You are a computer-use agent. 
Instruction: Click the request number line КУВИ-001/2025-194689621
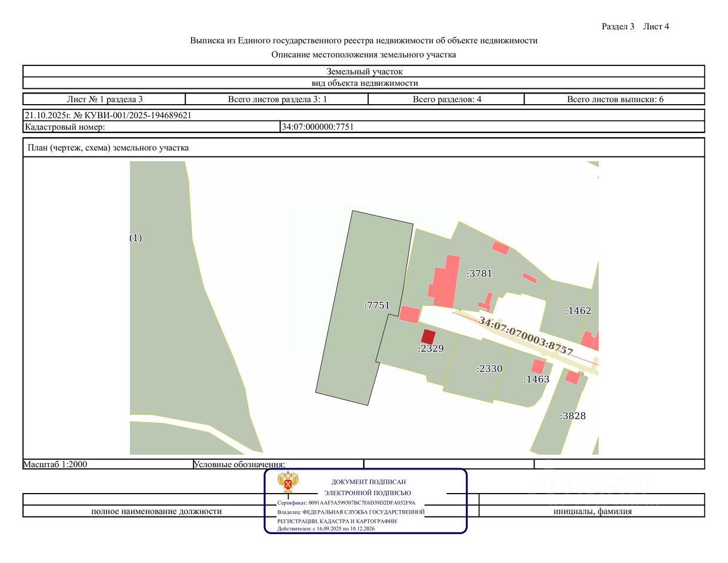[x=108, y=115]
